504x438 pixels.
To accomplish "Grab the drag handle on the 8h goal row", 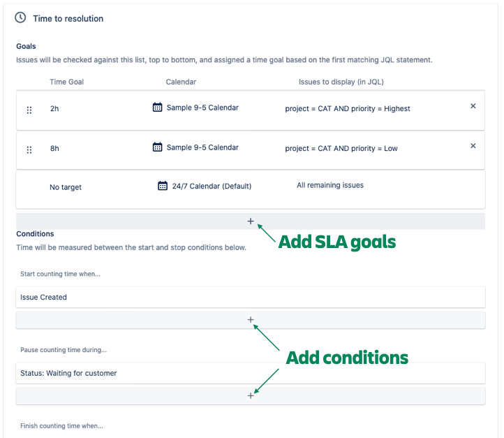I will click(29, 149).
